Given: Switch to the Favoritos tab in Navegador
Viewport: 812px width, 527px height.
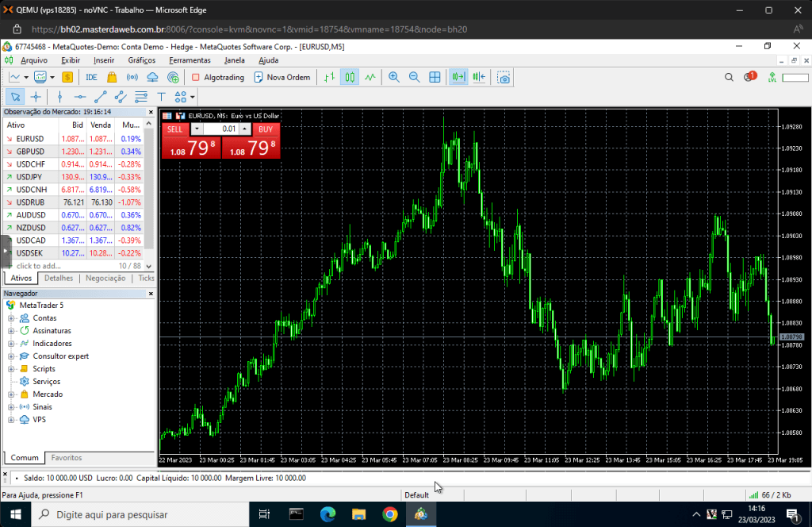Looking at the screenshot, I should (67, 458).
